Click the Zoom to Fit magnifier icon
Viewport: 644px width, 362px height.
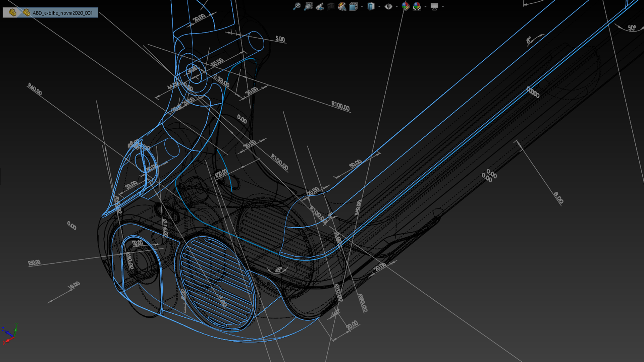(x=297, y=6)
